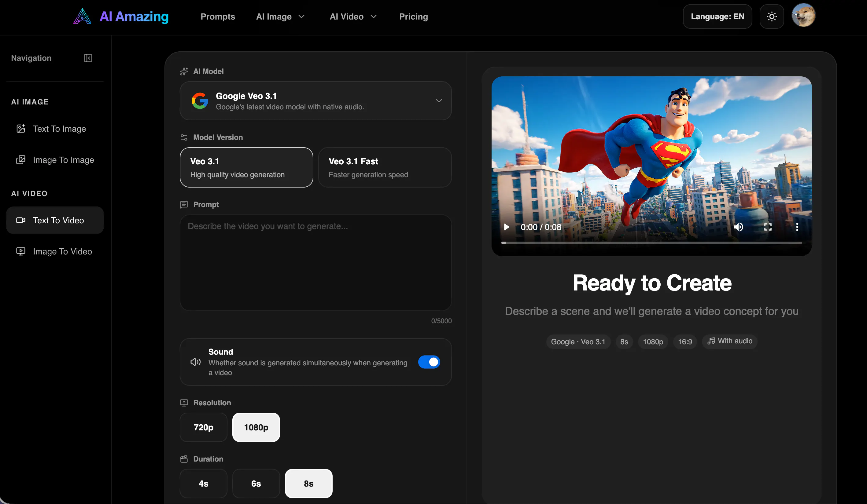Click the AI VIDEO section header

[x=29, y=194]
